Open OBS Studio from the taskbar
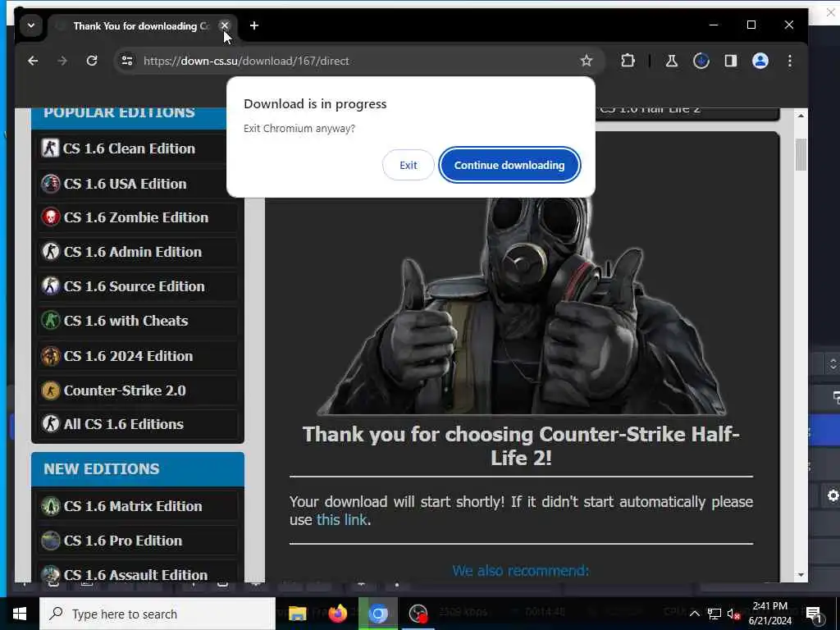This screenshot has height=630, width=840. tap(418, 614)
